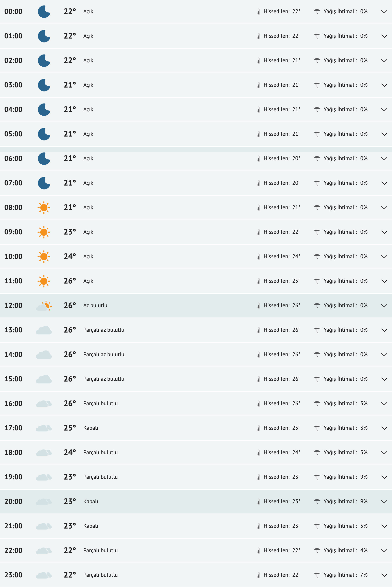
Task: Click the sun icon at 11:00
Action: pyautogui.click(x=44, y=281)
